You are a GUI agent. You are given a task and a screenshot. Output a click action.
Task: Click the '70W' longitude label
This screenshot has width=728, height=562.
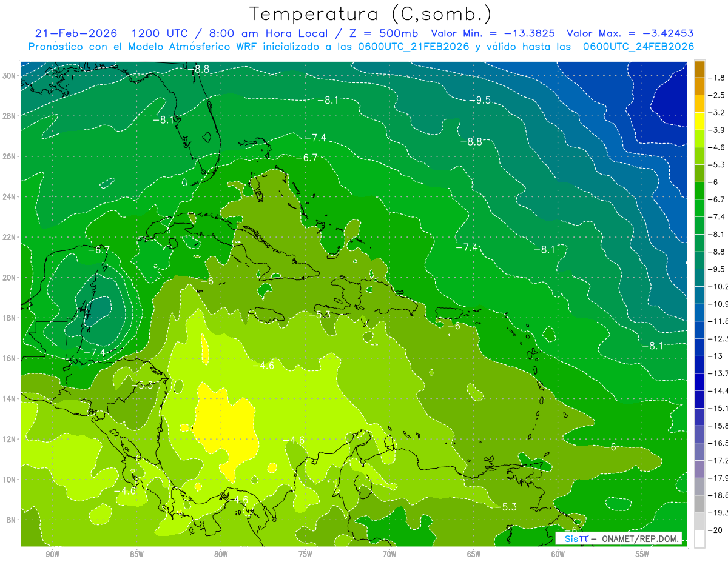click(x=389, y=554)
